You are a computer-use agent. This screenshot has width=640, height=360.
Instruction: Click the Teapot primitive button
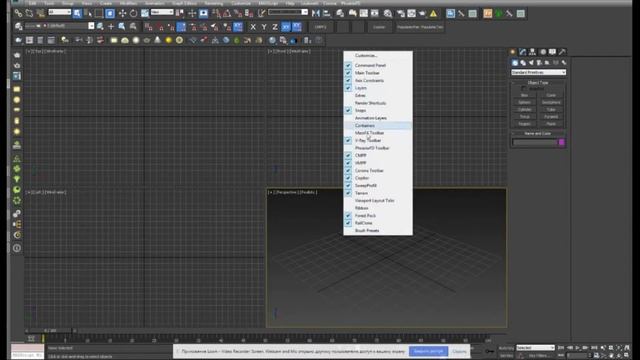(524, 124)
